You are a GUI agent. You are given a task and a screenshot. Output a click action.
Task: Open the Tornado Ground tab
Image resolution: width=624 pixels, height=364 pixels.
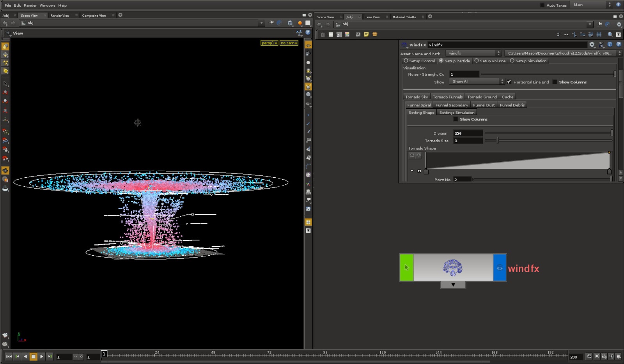coord(482,97)
